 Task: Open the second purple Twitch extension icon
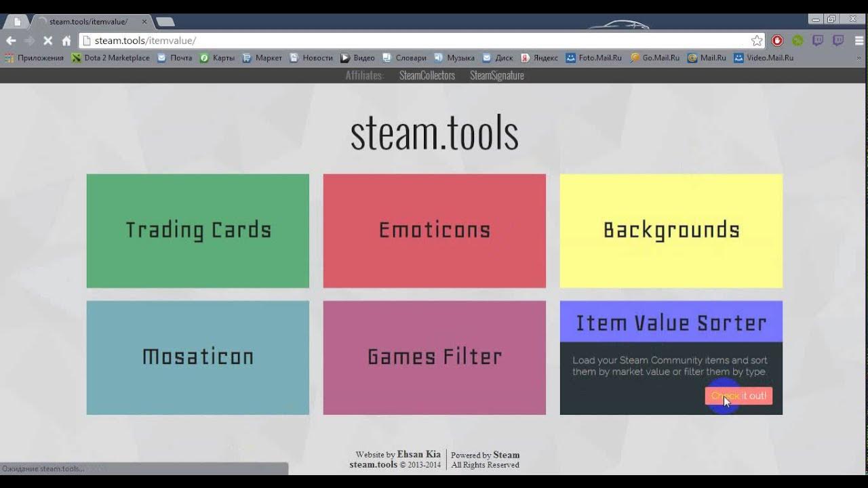tap(838, 41)
